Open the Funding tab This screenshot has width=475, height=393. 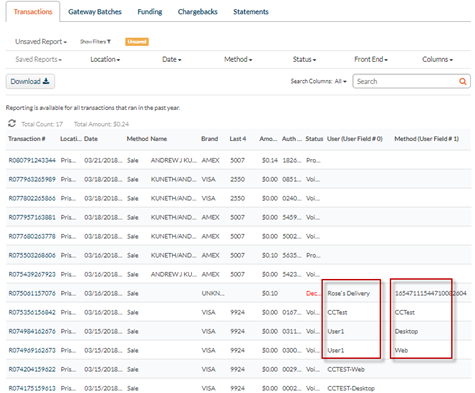150,12
